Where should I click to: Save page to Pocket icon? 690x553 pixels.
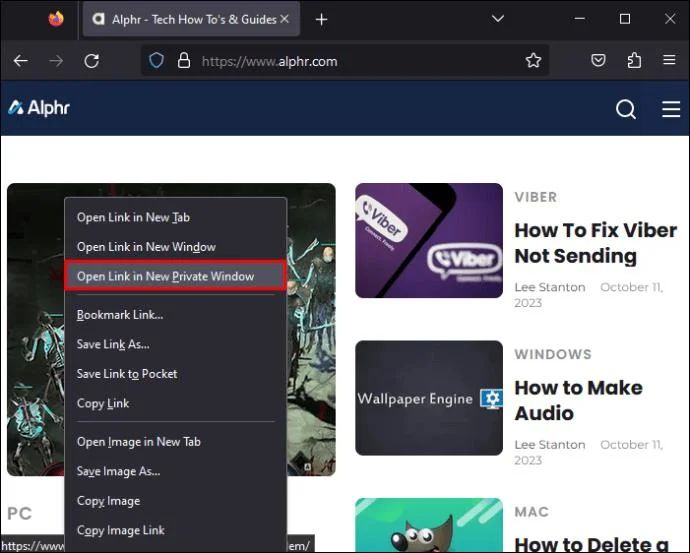pos(598,60)
